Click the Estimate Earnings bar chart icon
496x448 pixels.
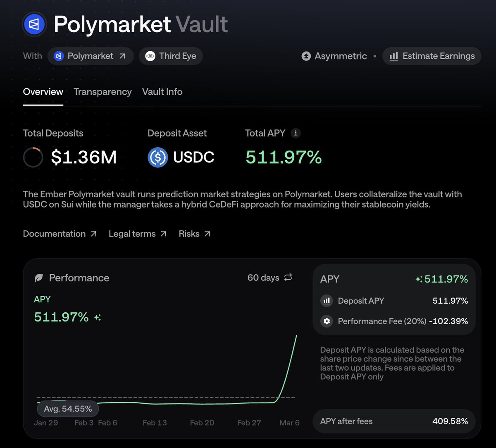click(x=394, y=56)
